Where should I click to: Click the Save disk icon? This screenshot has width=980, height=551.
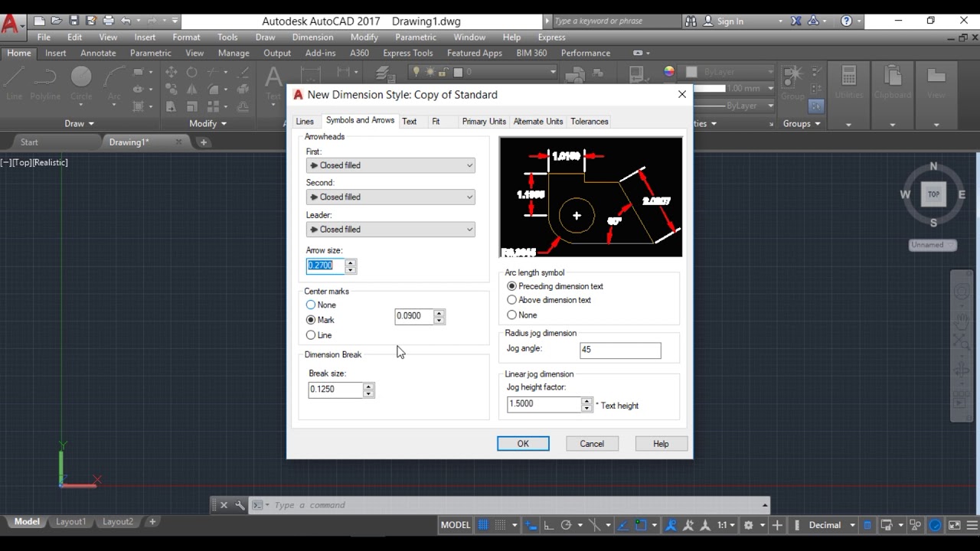tap(74, 21)
